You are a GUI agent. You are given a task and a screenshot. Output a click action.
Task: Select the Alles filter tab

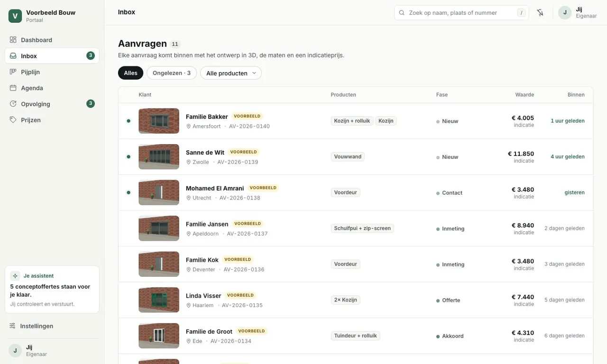[131, 73]
